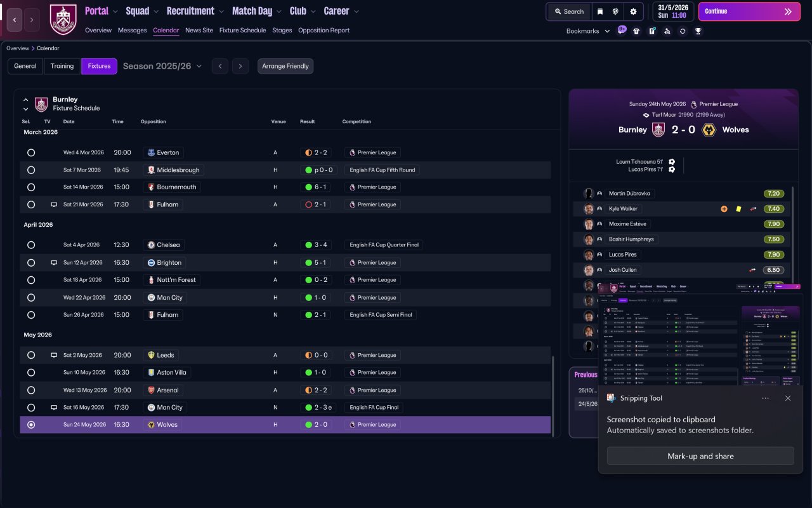The image size is (812, 508).
Task: Select the Arsenal fixture radio button
Action: (31, 390)
